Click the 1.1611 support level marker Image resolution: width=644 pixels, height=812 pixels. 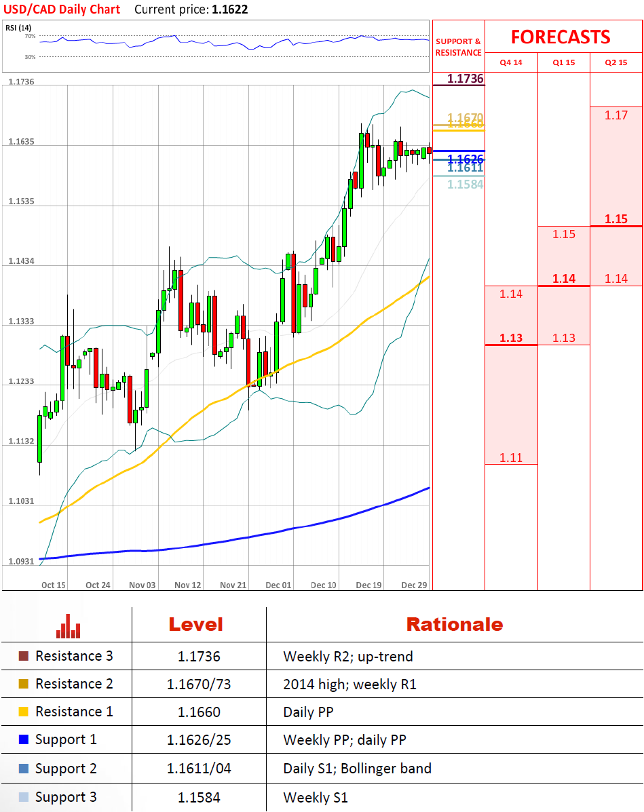tap(466, 168)
